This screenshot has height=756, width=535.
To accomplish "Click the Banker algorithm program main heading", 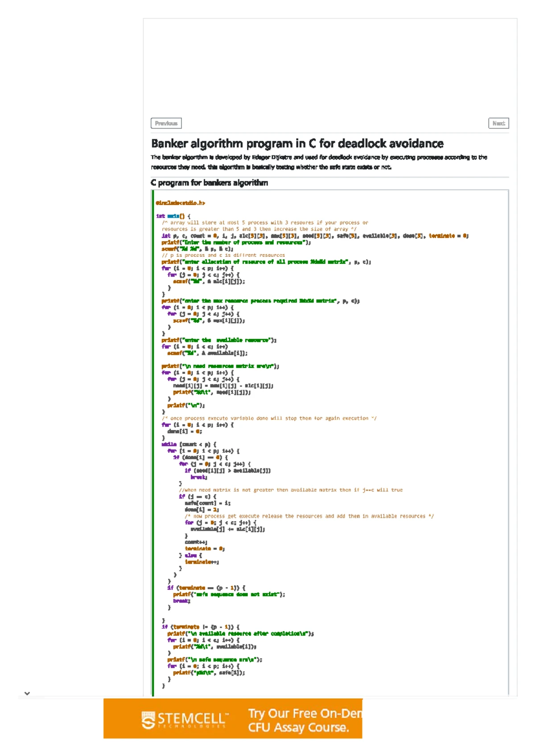I will pos(297,144).
